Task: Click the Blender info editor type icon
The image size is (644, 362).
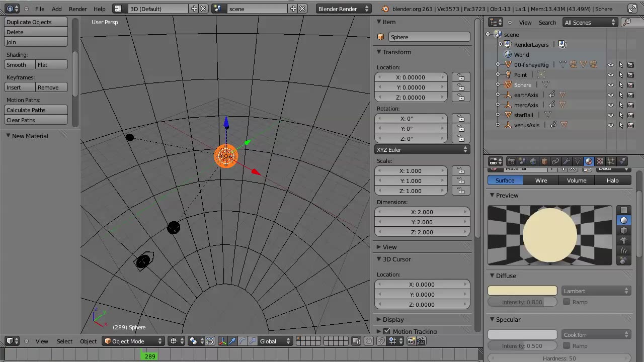Action: point(13,9)
